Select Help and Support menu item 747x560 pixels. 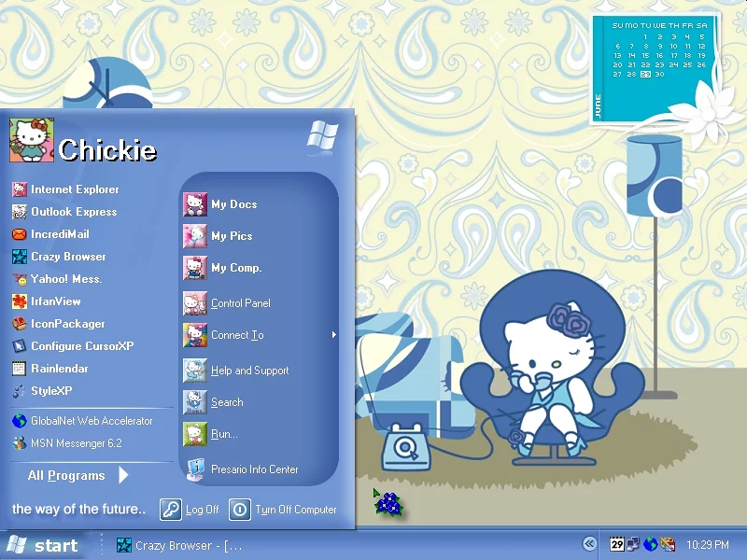(249, 371)
